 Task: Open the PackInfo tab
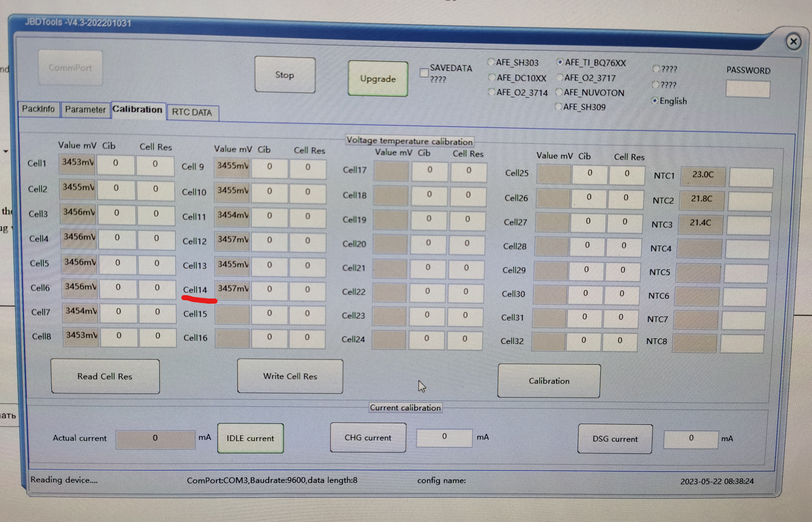[38, 109]
